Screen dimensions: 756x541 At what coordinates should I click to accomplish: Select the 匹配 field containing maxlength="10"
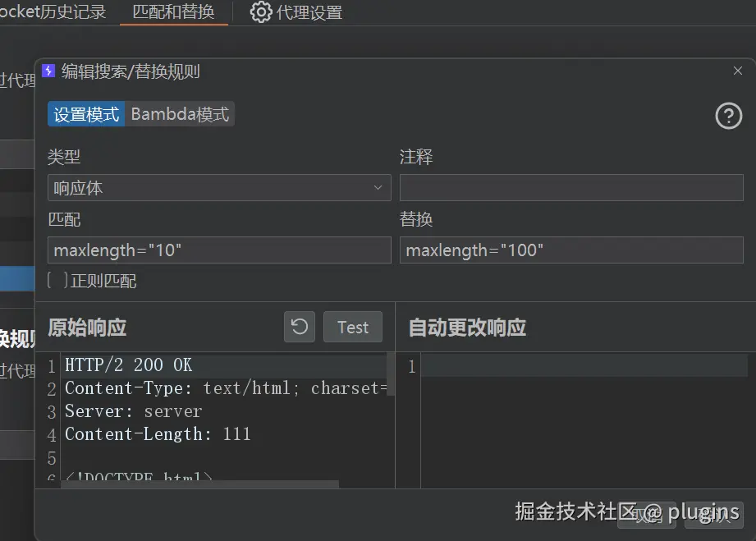(219, 250)
